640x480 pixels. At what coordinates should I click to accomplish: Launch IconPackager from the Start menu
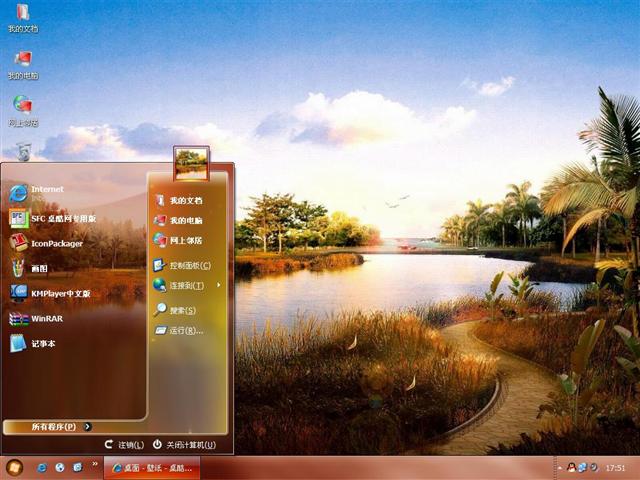tap(46, 244)
